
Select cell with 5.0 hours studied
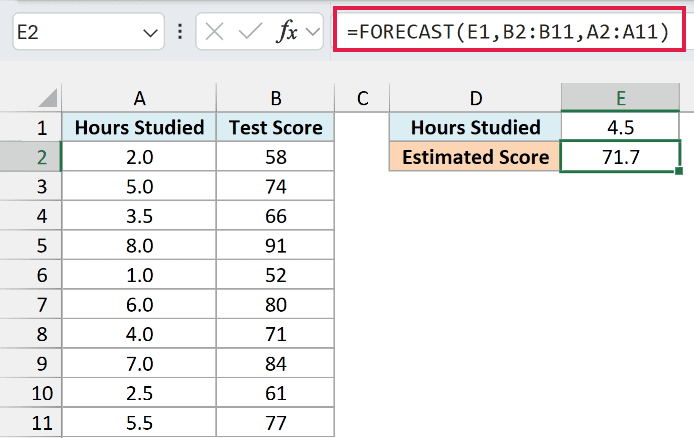(139, 186)
